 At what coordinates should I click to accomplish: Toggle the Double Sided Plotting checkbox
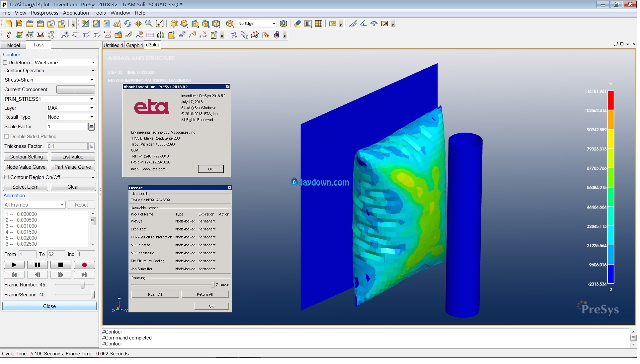tap(6, 137)
